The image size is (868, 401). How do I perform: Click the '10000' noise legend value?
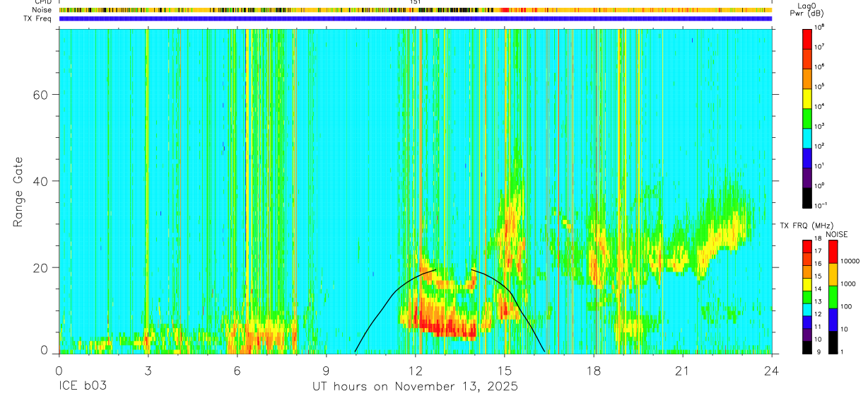point(849,261)
